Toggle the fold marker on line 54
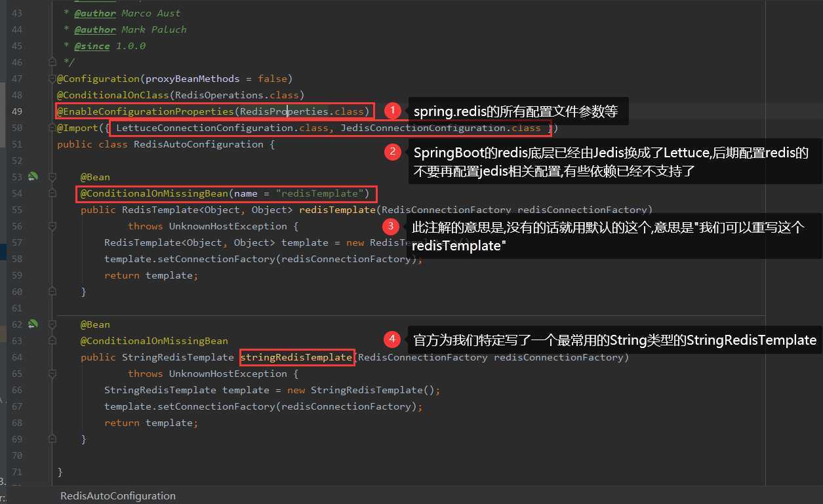This screenshot has height=504, width=823. [x=52, y=193]
